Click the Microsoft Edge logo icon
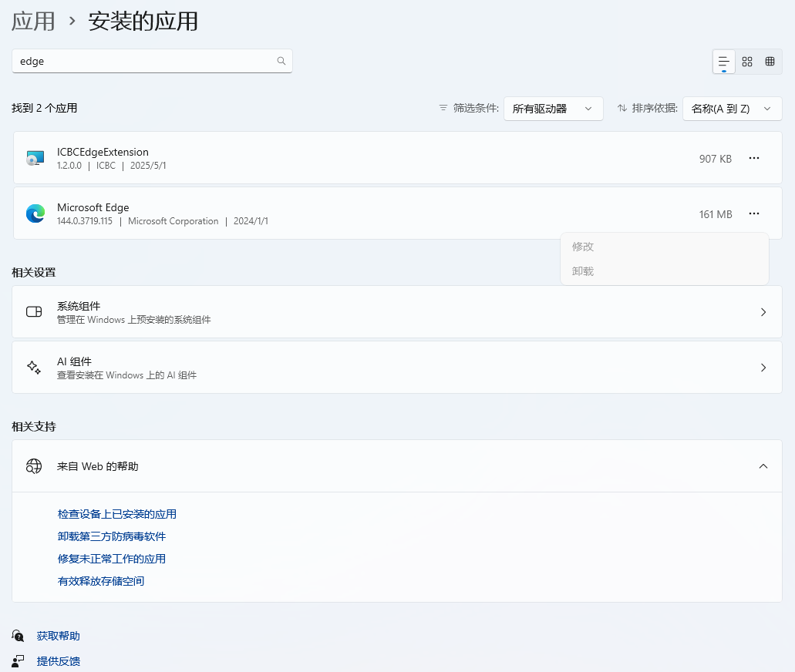This screenshot has height=672, width=795. coord(35,213)
